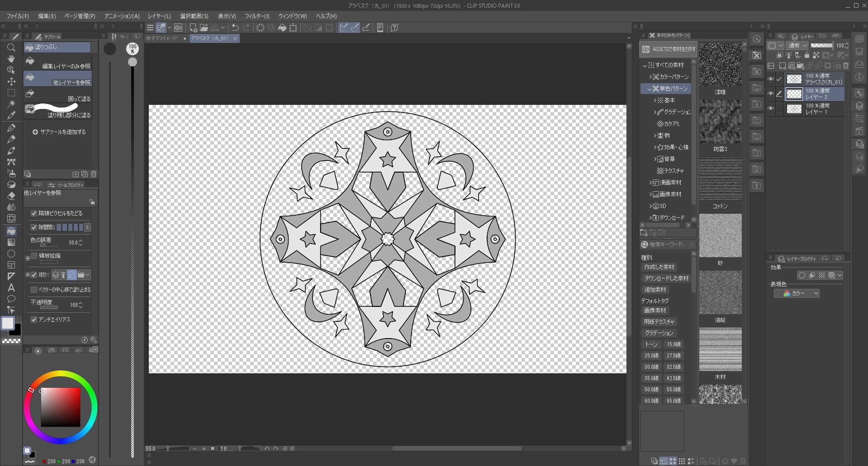
Task: Hide the レイヤー 2 layer visibility
Action: pyautogui.click(x=771, y=94)
